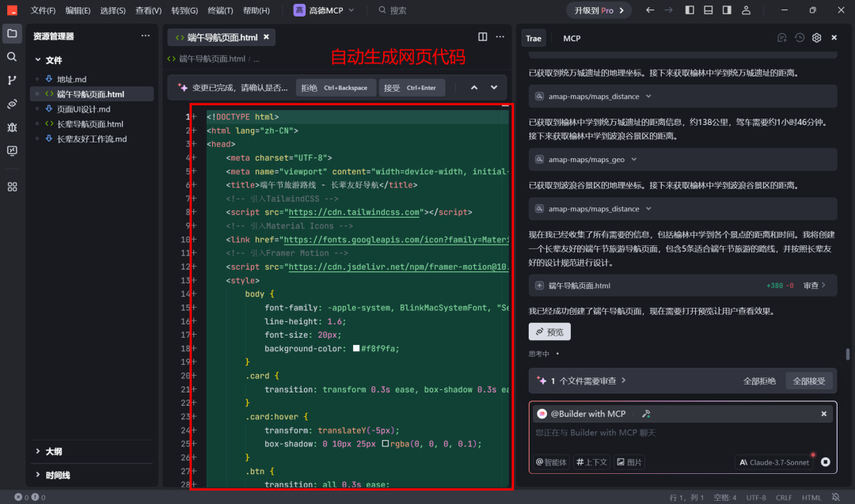The width and height of the screenshot is (855, 504).
Task: Open AI panel settings gear
Action: [x=816, y=38]
